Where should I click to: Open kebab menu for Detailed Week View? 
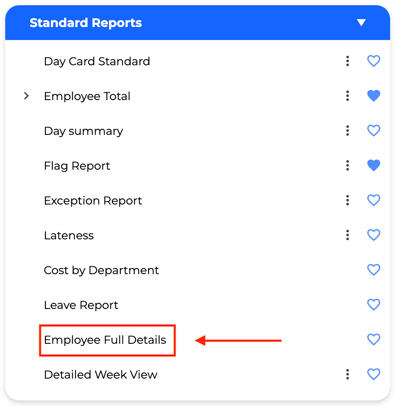click(347, 374)
